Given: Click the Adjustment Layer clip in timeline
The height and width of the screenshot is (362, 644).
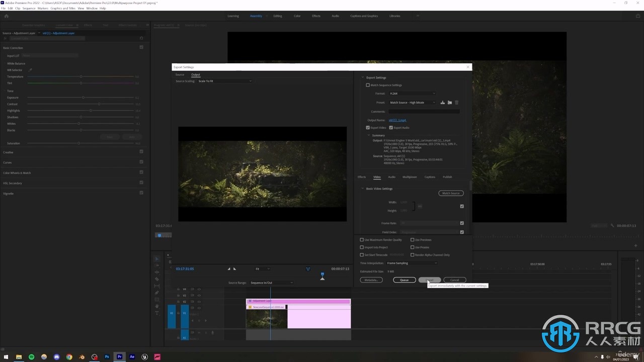Looking at the screenshot, I should [x=298, y=301].
